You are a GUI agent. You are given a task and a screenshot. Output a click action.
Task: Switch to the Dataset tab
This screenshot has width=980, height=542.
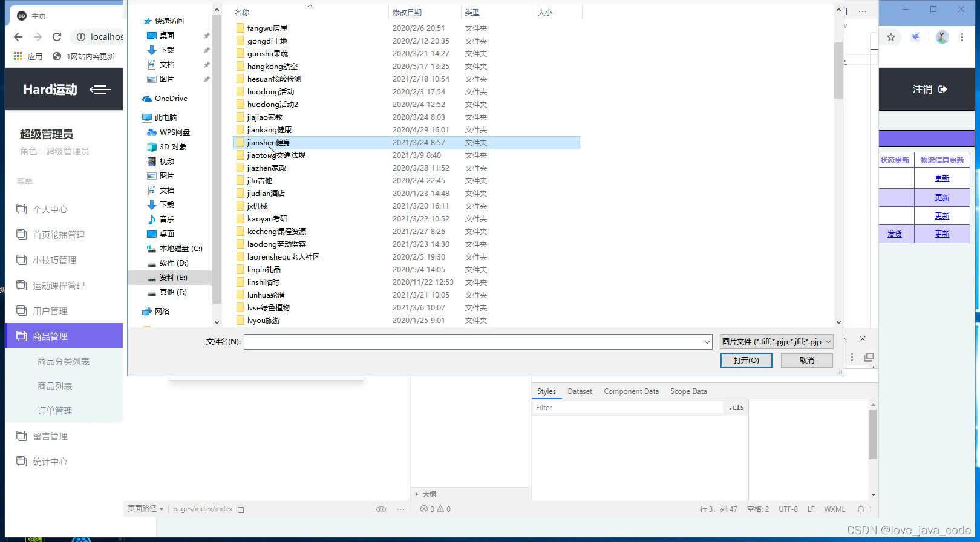coord(580,391)
